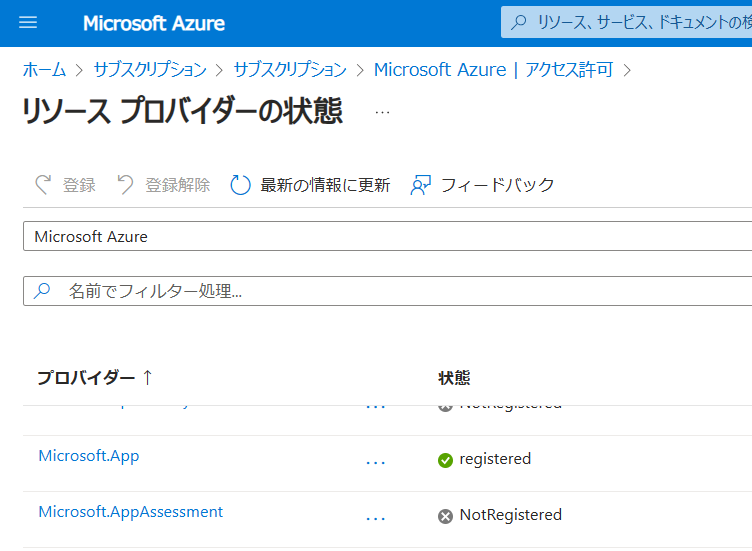Open the Microsoft.AppAssessment provider link
Viewport: 752px width, 551px height.
coord(130,512)
